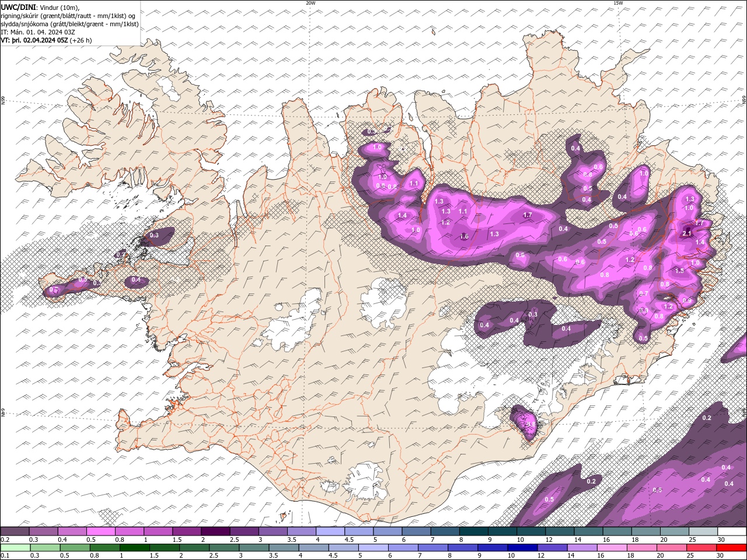Click the violet rain swatch between 12 and 14
This screenshot has height=560, width=747.
pyautogui.click(x=553, y=547)
